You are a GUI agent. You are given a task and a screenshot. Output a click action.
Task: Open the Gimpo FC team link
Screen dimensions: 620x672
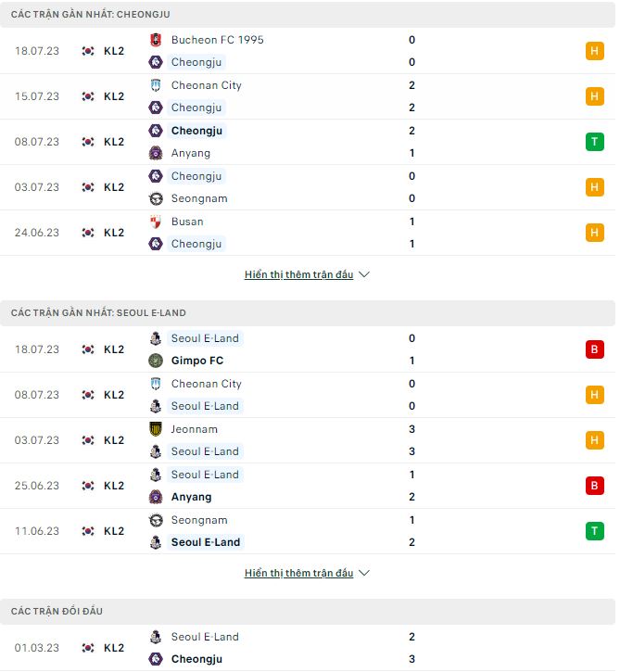(x=196, y=361)
